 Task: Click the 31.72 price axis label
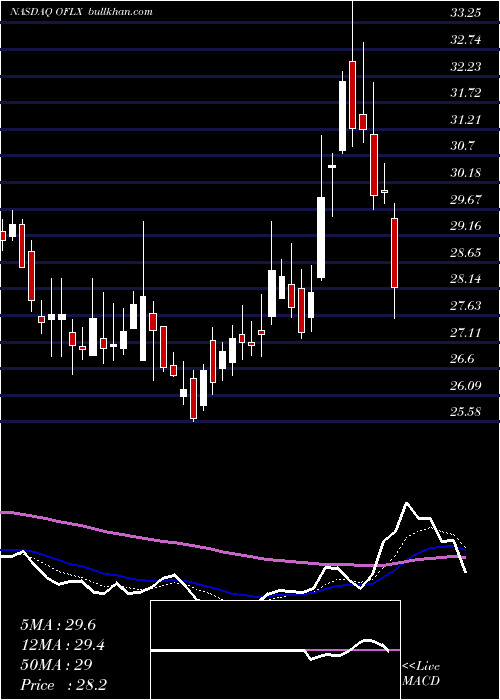tap(466, 93)
